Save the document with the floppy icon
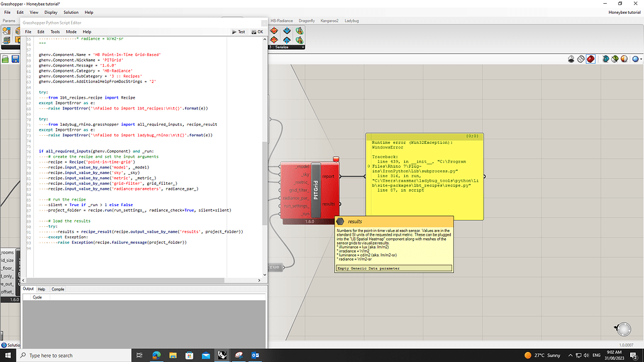This screenshot has height=362, width=644. coord(16,59)
